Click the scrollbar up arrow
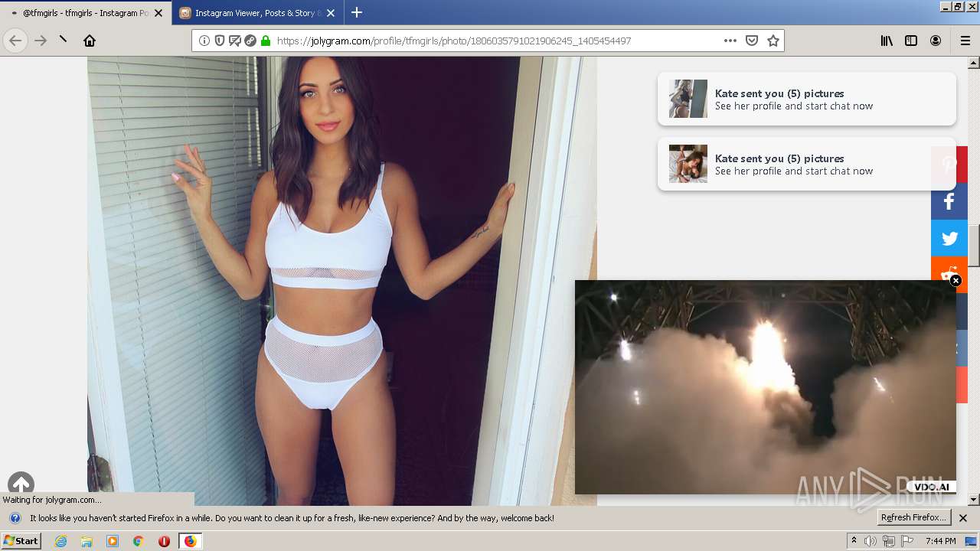This screenshot has height=551, width=980. tap(974, 63)
